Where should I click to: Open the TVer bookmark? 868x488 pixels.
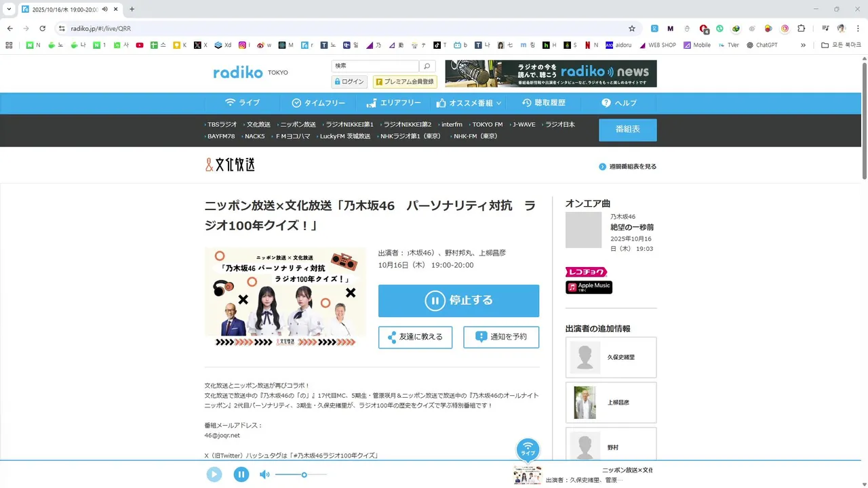(728, 45)
